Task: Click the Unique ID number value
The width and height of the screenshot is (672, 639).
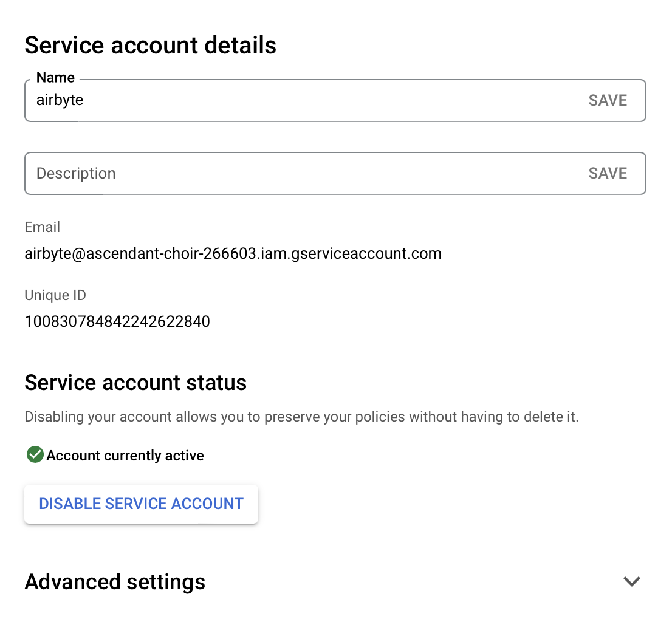Action: point(117,321)
